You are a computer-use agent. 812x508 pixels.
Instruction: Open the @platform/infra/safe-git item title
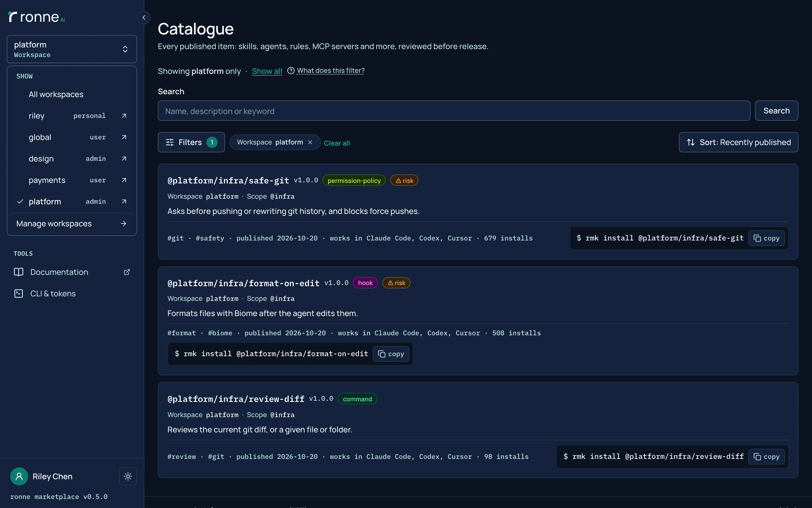click(x=228, y=180)
